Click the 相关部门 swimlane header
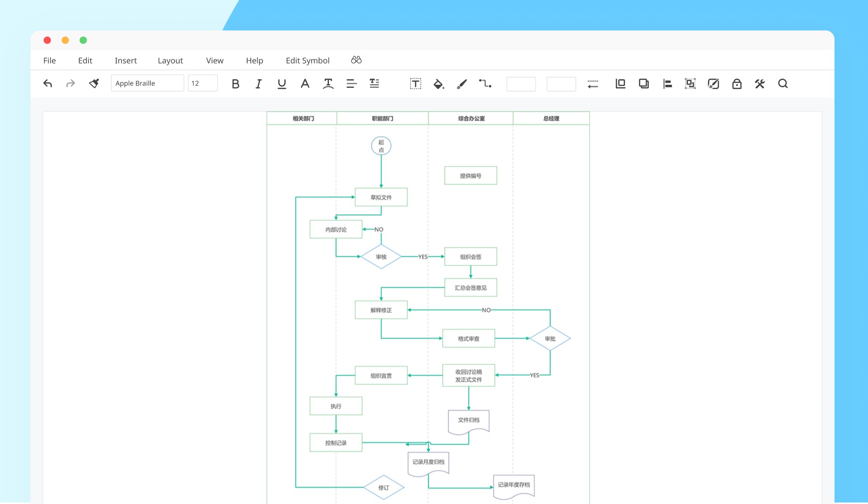This screenshot has height=504, width=868. point(302,118)
